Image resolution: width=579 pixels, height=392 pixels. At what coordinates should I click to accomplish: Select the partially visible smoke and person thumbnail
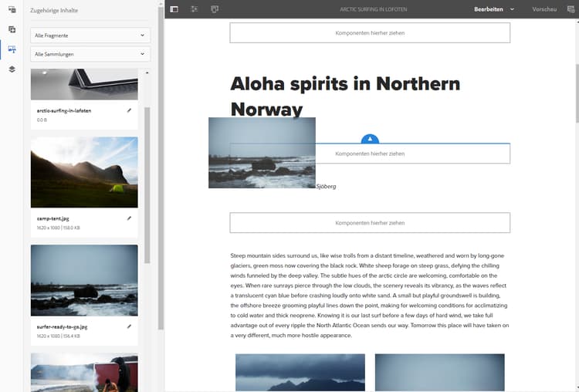pos(84,373)
